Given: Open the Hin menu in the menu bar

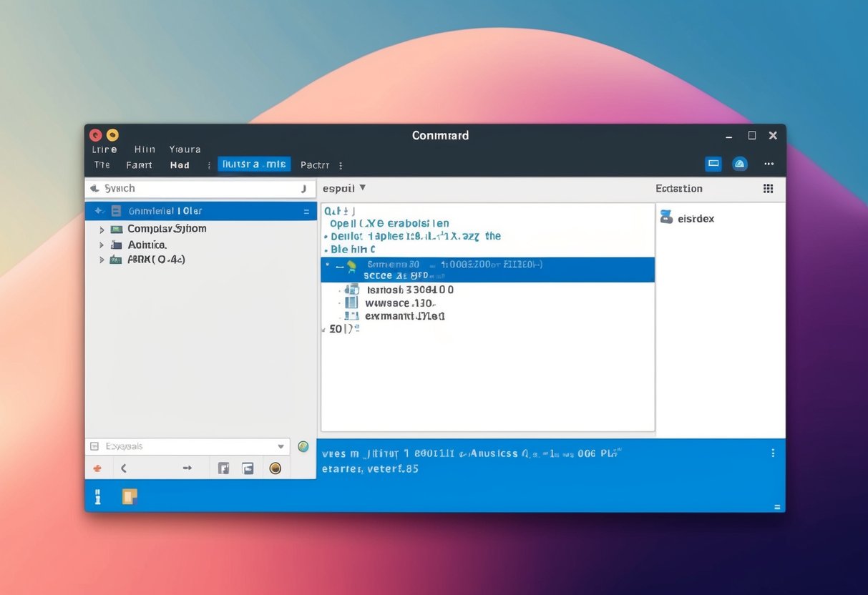Looking at the screenshot, I should pyautogui.click(x=145, y=149).
